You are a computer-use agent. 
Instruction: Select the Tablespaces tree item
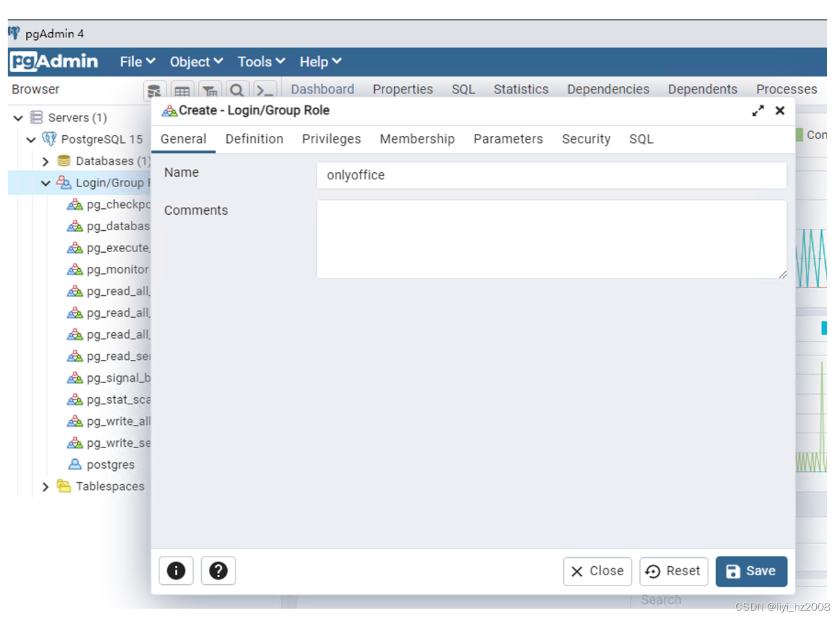click(110, 486)
